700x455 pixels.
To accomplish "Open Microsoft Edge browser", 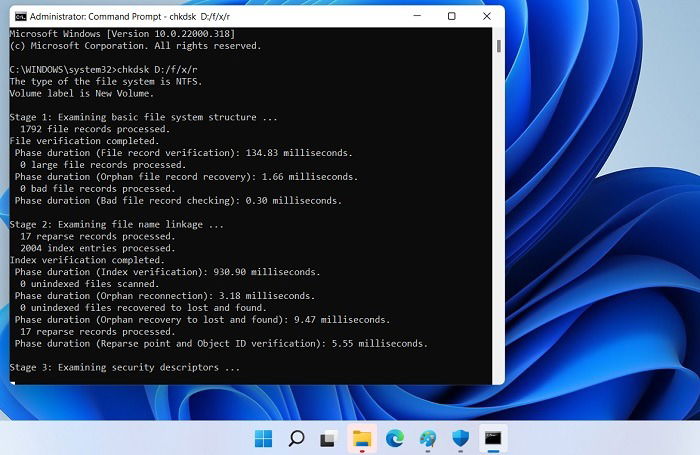I will click(395, 438).
